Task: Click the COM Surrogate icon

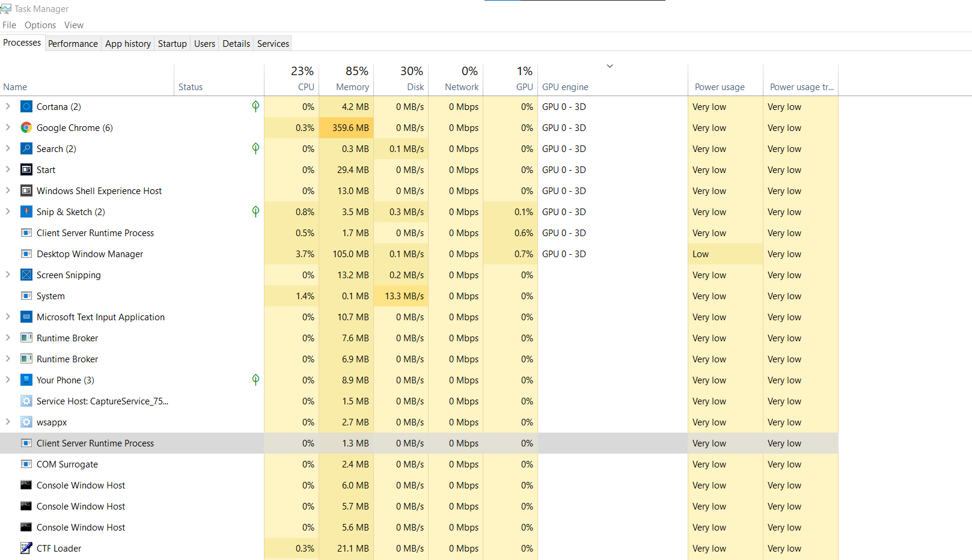Action: (x=26, y=464)
